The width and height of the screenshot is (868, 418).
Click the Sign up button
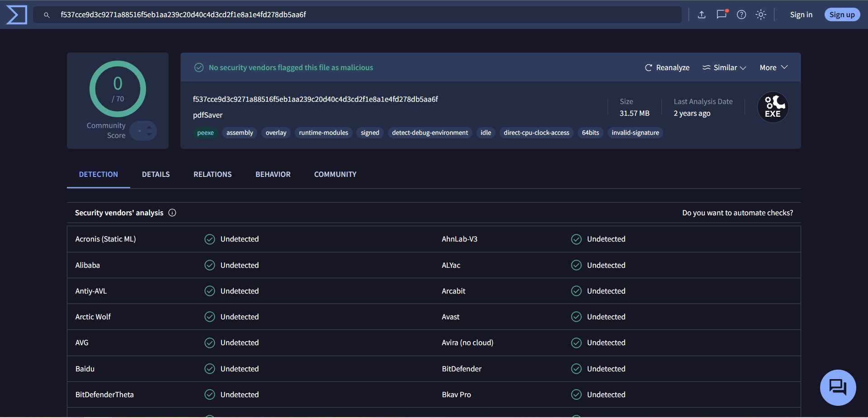[842, 15]
